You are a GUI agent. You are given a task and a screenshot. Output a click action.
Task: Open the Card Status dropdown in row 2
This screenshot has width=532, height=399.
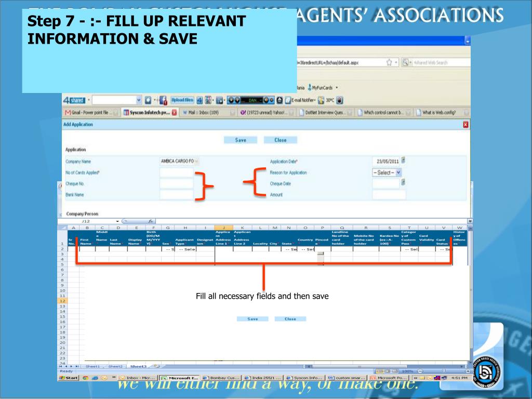pyautogui.click(x=444, y=249)
